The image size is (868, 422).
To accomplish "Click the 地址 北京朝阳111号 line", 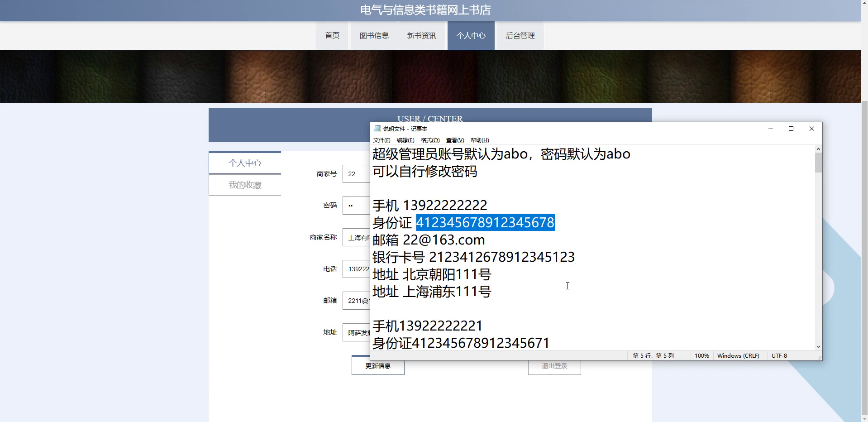I will (x=432, y=274).
